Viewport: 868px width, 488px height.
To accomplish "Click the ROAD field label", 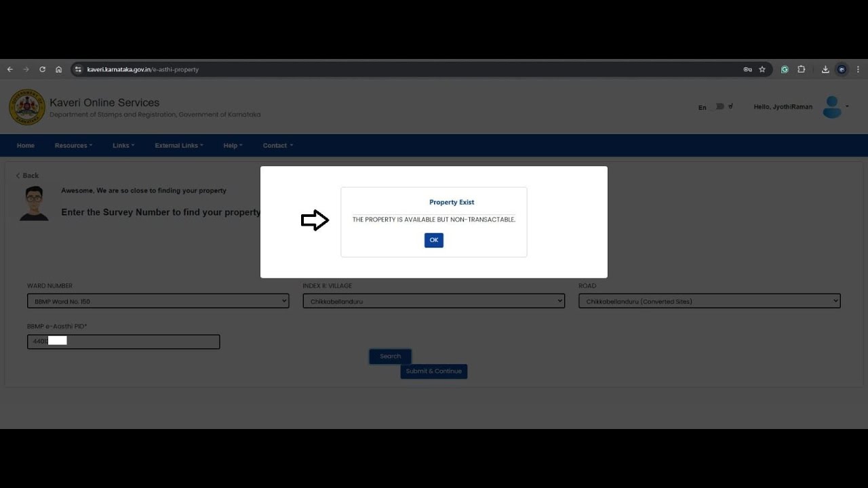I will click(587, 286).
